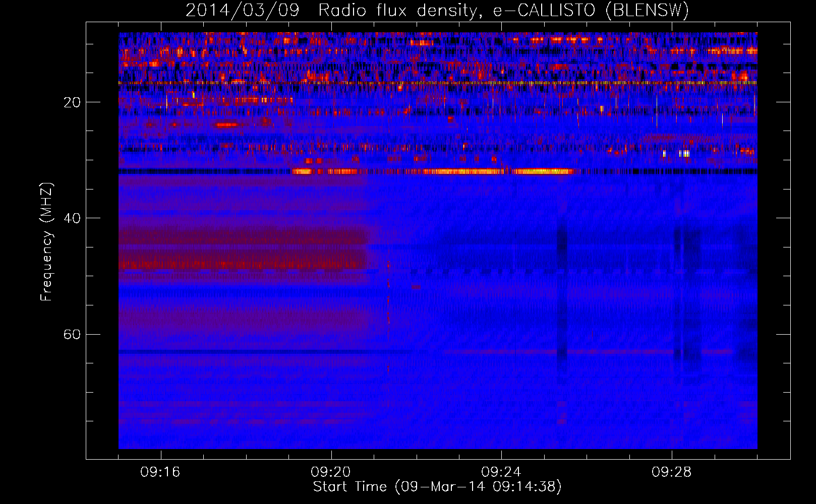
Task: Click the '20' frequency tick label
Action: click(x=72, y=102)
